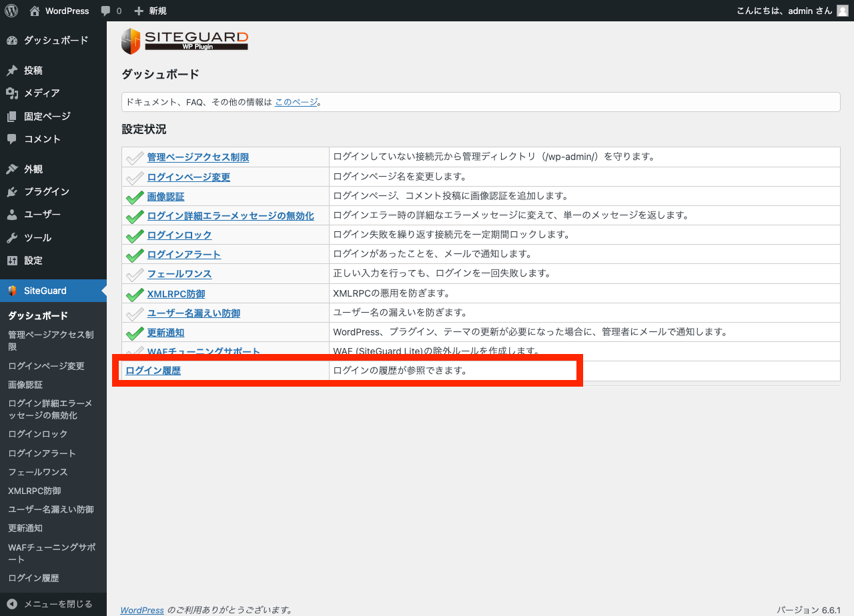The width and height of the screenshot is (854, 616).
Task: Click green checkmark beside ログインロック
Action: [x=135, y=235]
